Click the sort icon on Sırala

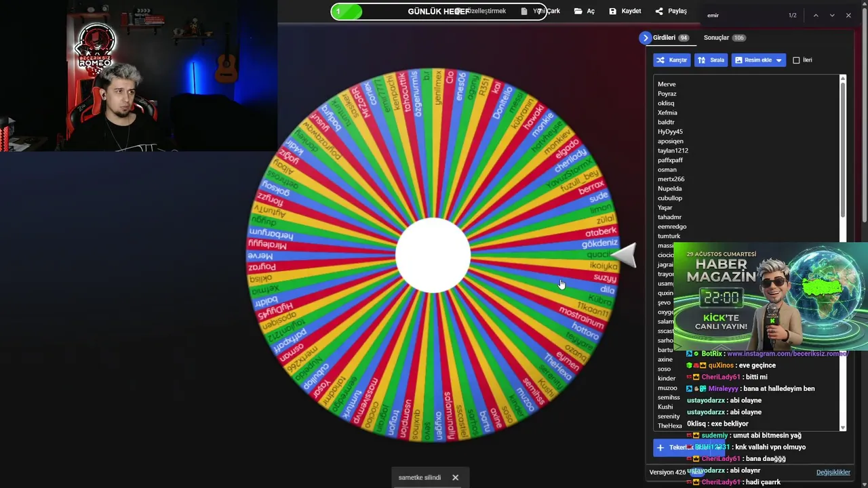click(701, 60)
